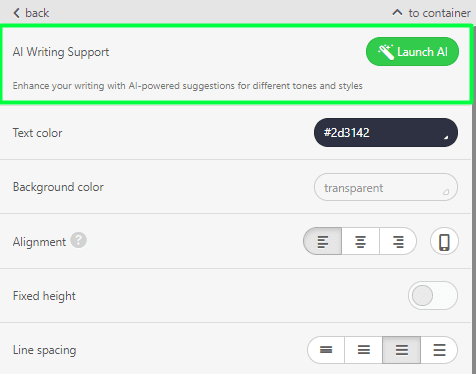Choose the second line spacing option
476x374 pixels.
tap(364, 350)
